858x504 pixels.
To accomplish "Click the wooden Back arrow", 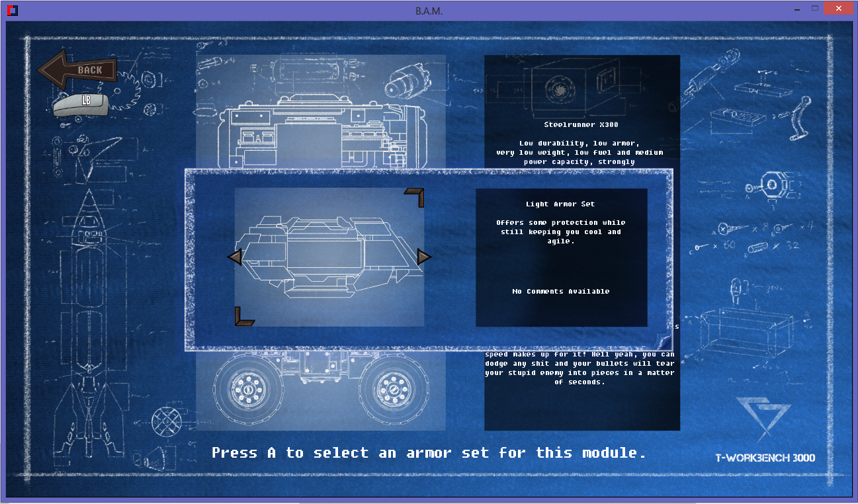I will click(77, 69).
